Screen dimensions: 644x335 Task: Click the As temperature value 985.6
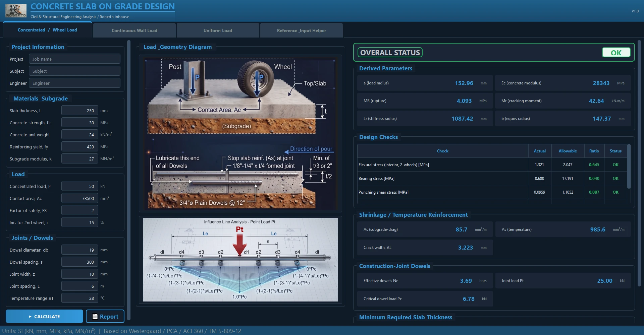(598, 229)
